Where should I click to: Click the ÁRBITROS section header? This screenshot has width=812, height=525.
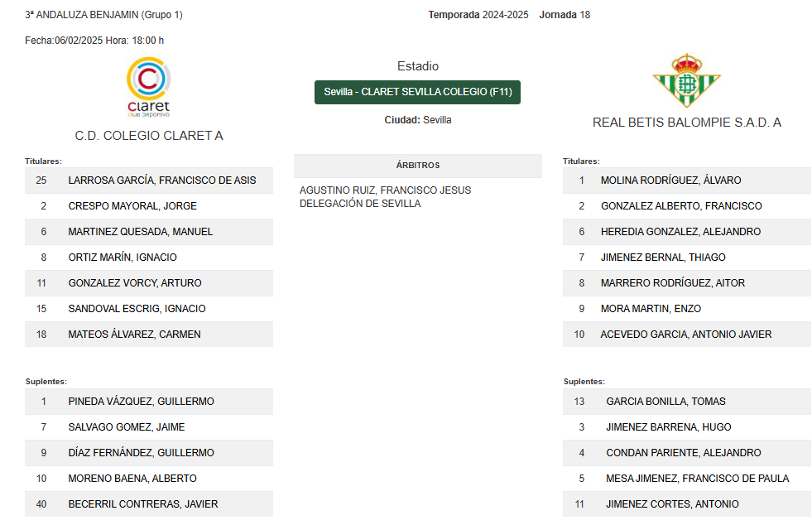point(417,166)
